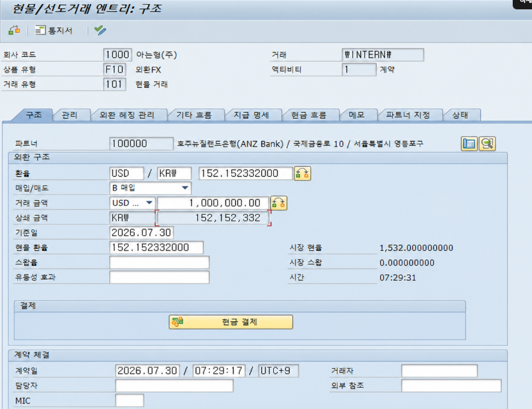Open the partner address book icon
Viewport: 532px width, 409px height.
(x=469, y=144)
